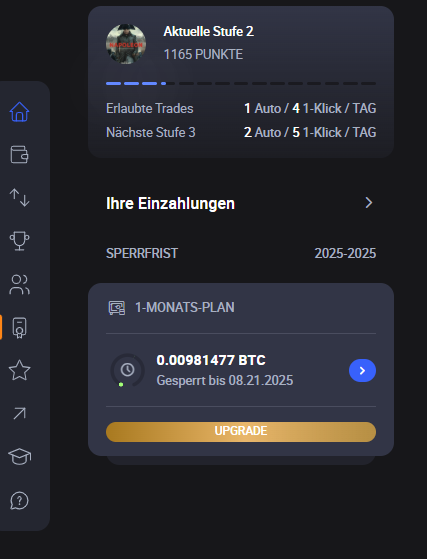Click the clock lock-timer icon
The image size is (427, 559).
(x=127, y=370)
